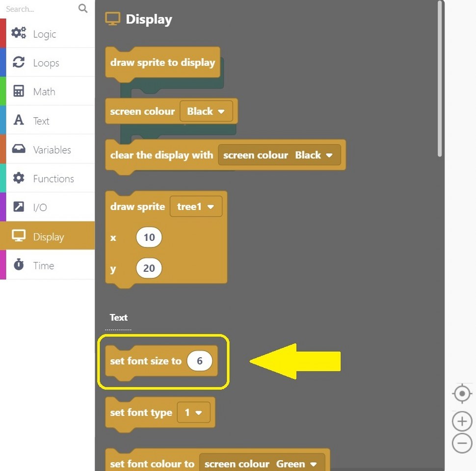Click the Logic gears icon
The height and width of the screenshot is (471, 476).
(19, 33)
